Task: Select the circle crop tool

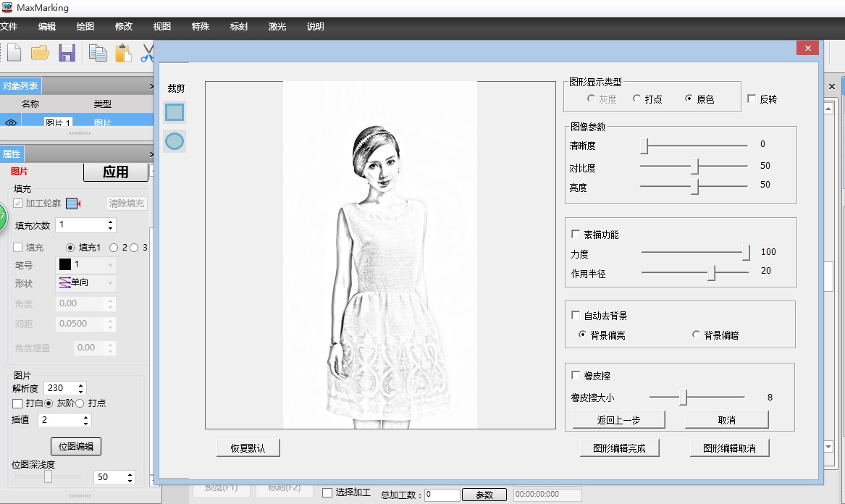Action: click(175, 141)
